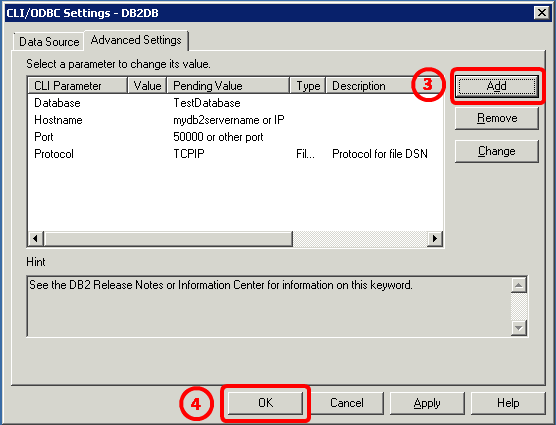This screenshot has width=556, height=425.
Task: Click the Hint box down scroll arrow
Action: (x=518, y=328)
